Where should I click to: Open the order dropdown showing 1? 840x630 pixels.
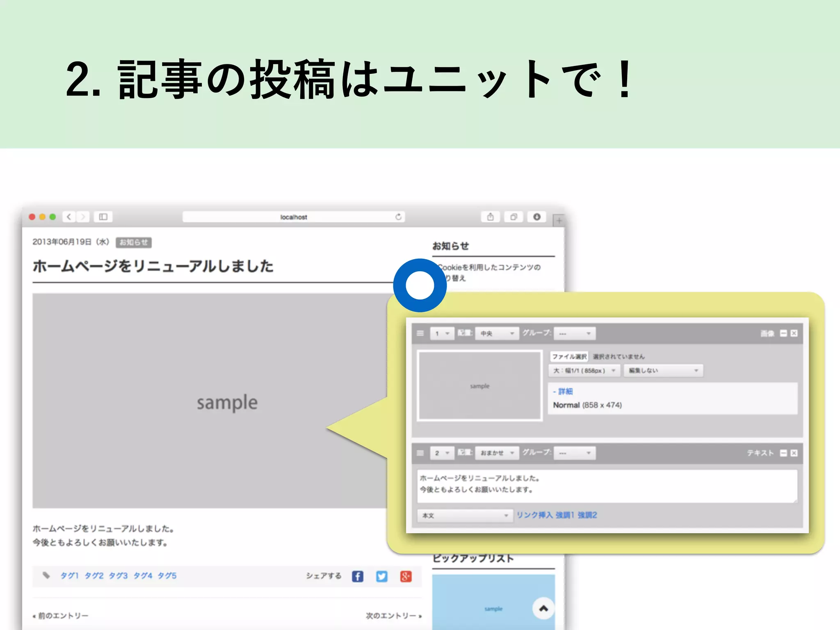point(442,333)
